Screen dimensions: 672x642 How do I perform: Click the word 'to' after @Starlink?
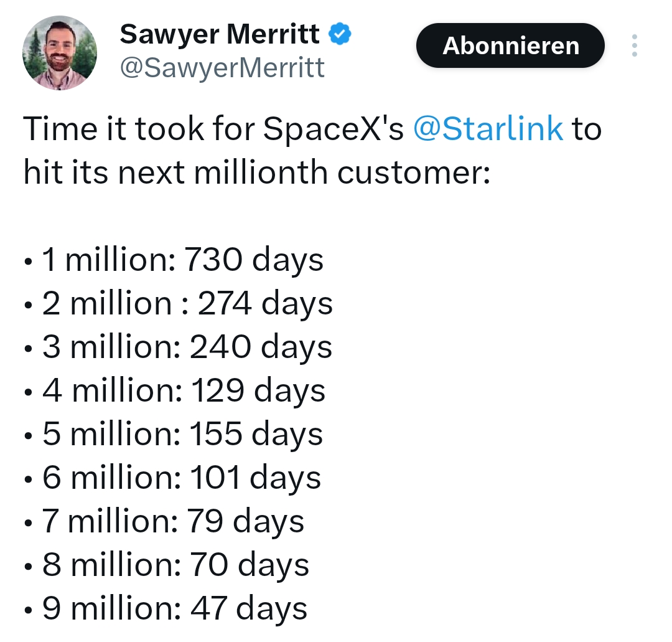pyautogui.click(x=587, y=128)
